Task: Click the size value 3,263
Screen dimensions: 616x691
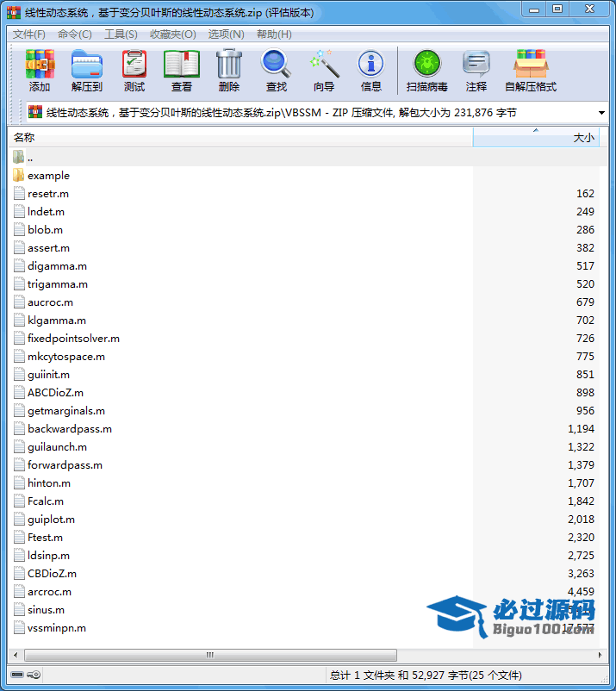Action: click(x=581, y=573)
